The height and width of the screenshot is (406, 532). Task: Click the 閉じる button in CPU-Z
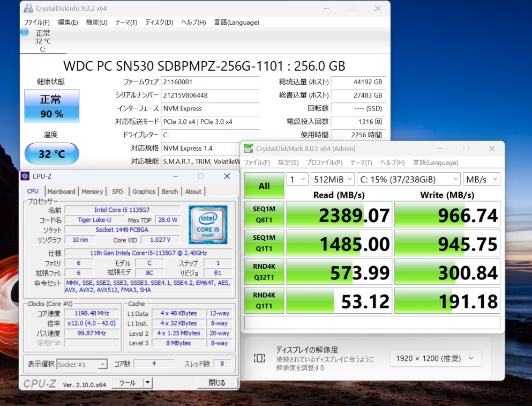(217, 382)
